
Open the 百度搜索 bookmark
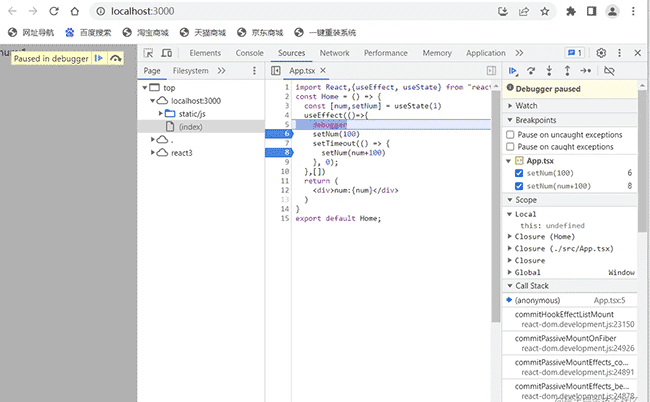(x=88, y=32)
